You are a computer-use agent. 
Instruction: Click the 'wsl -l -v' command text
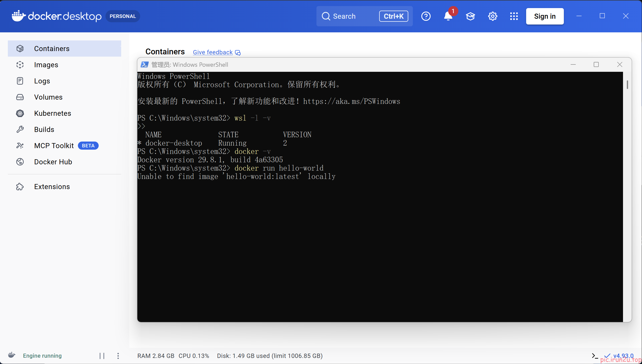click(252, 118)
